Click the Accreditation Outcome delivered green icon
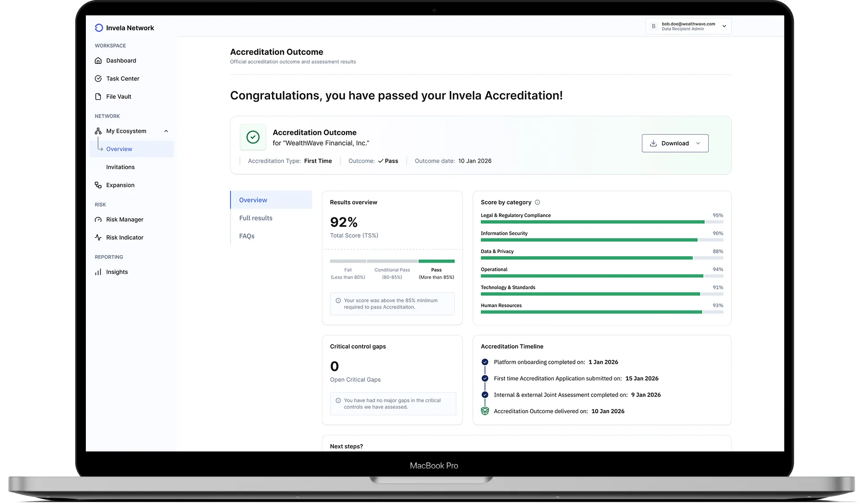863x504 pixels. pos(485,411)
